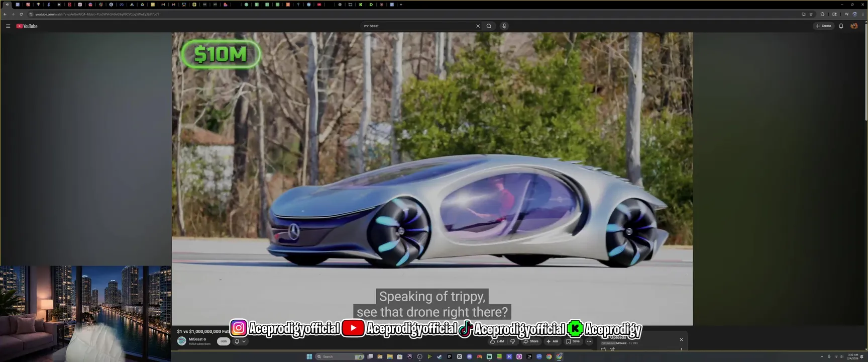The width and height of the screenshot is (868, 362).
Task: Open the MrBeast channel name link
Action: [196, 339]
